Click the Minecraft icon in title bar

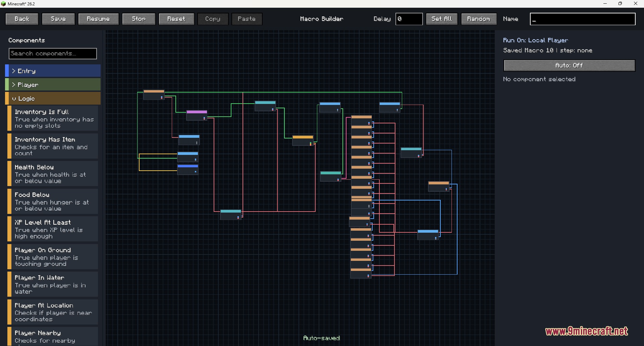pos(4,4)
